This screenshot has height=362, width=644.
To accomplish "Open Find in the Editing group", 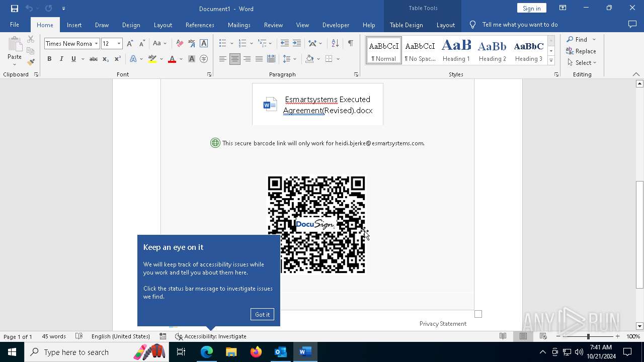I will 577,39.
